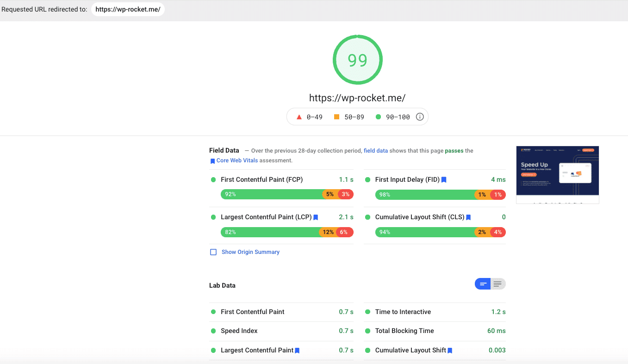Check the Show Origin Summary checkbox
628x364 pixels.
(x=213, y=252)
